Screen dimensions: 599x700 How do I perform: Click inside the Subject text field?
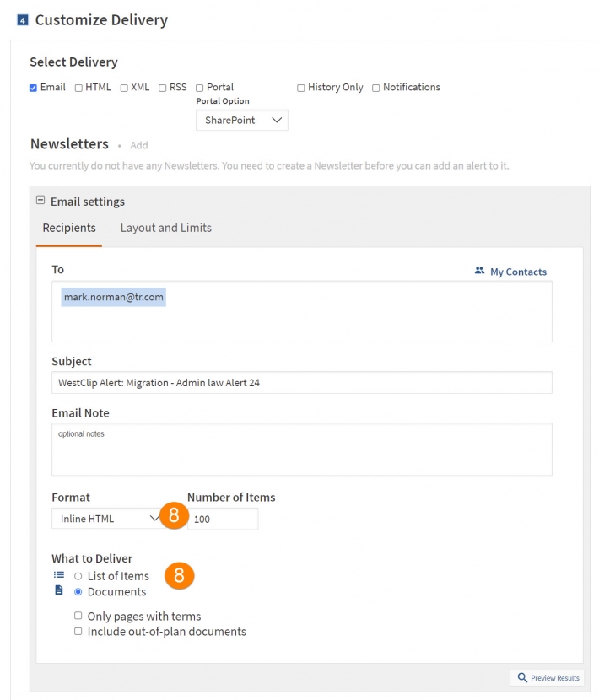click(302, 383)
